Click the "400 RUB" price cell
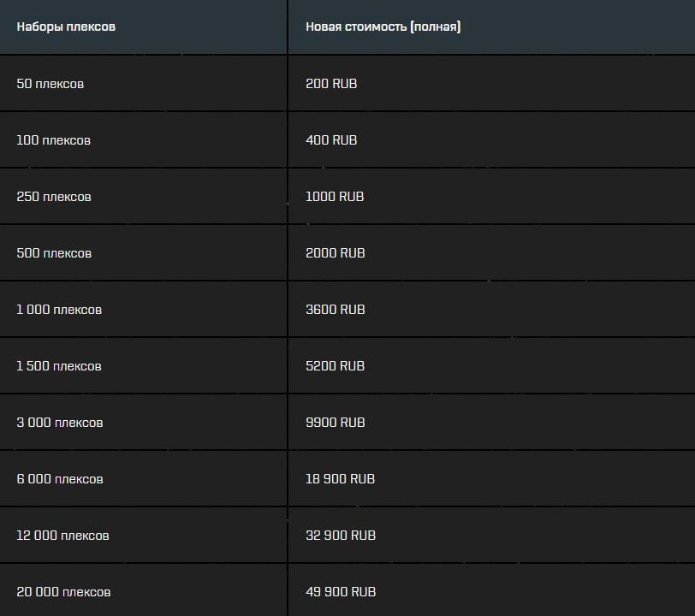 (331, 140)
